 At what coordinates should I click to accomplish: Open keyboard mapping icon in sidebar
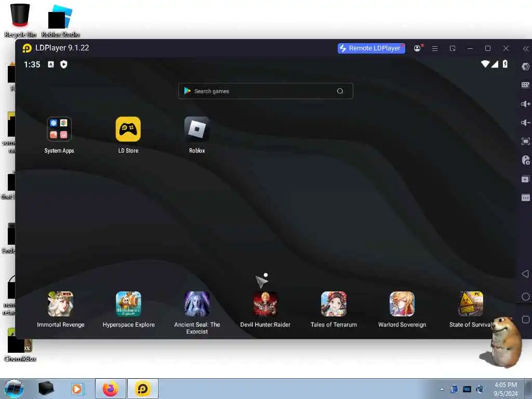pyautogui.click(x=526, y=85)
